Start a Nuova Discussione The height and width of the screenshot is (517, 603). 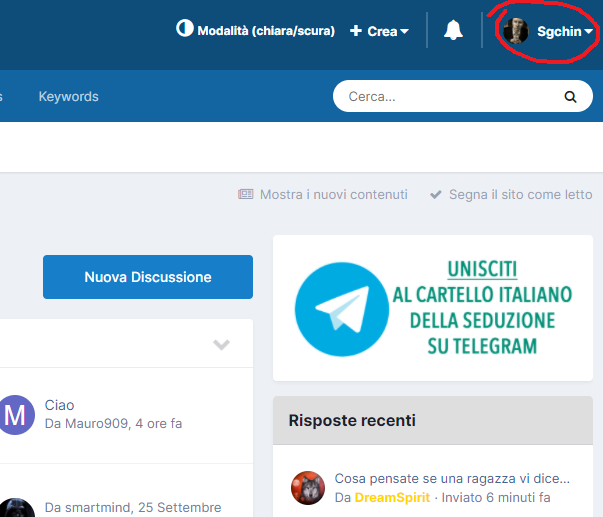(x=148, y=277)
